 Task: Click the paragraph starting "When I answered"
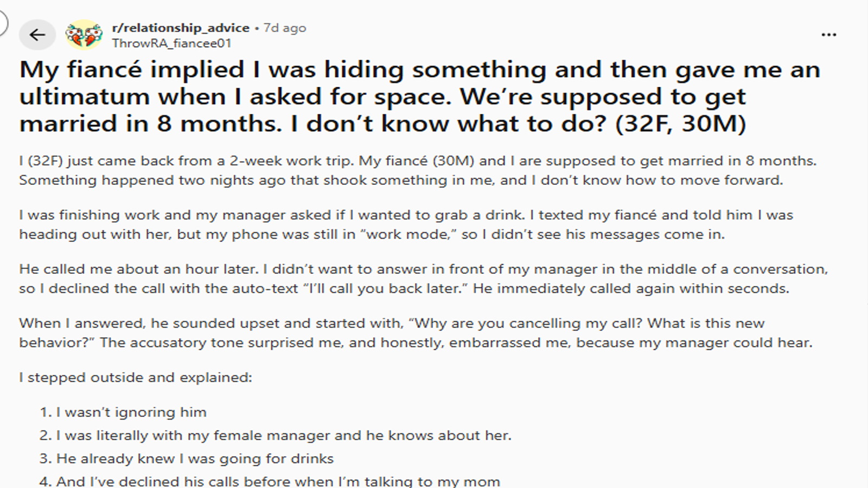coord(416,333)
